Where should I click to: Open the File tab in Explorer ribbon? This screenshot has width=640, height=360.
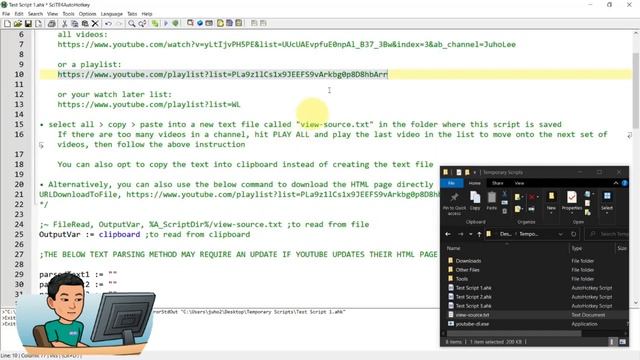(451, 183)
